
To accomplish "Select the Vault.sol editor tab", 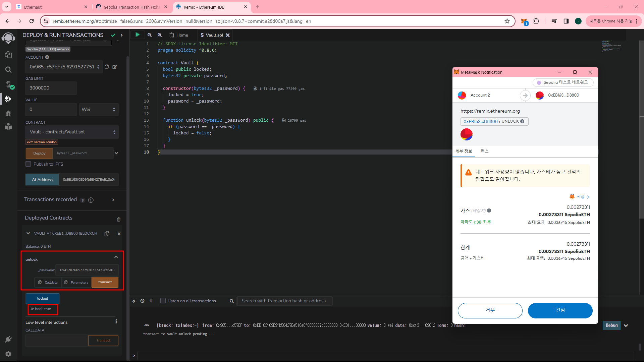I will point(214,35).
